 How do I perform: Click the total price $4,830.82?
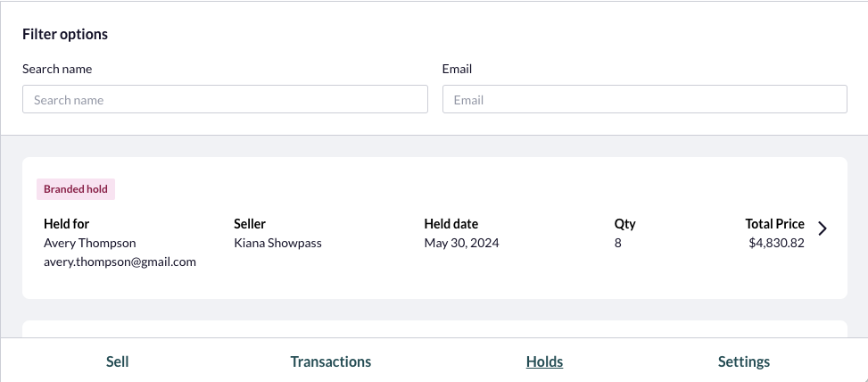click(776, 243)
